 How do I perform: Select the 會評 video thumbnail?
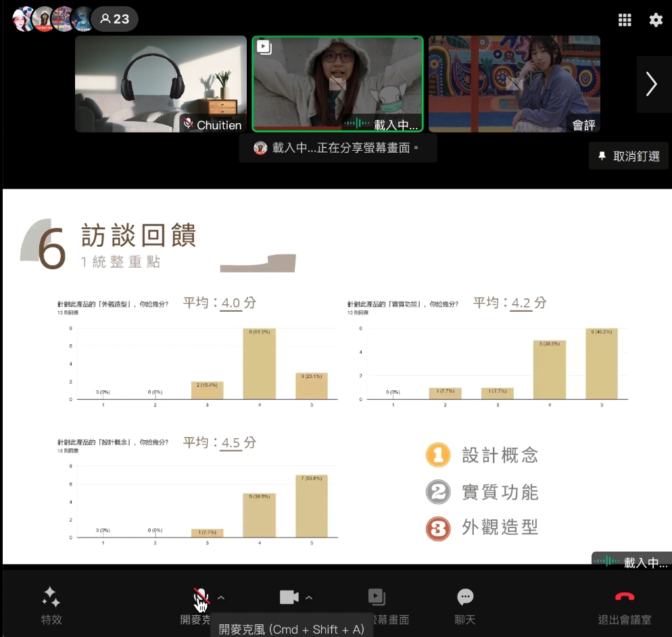click(514, 84)
